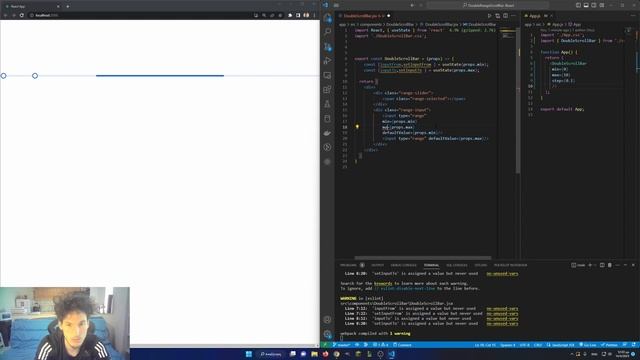Open the Extensions view

pos(327,90)
